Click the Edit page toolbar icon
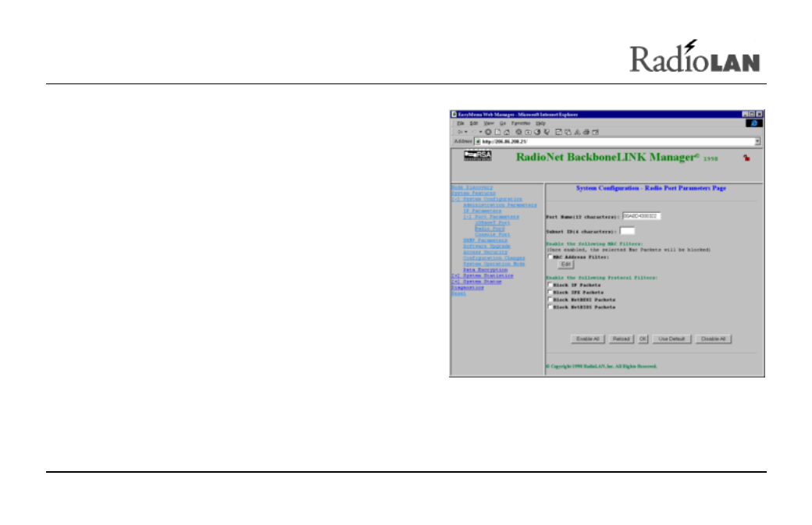Image resolution: width=812 pixels, height=525 pixels. pyautogui.click(x=596, y=132)
